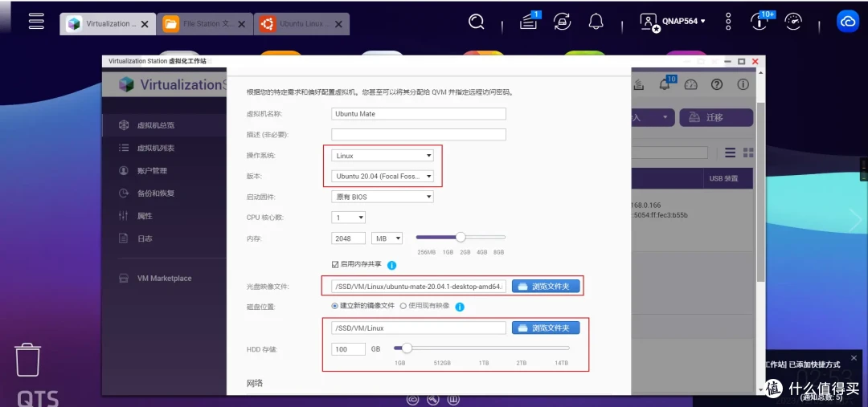Click the CD image file path field

[x=419, y=287]
